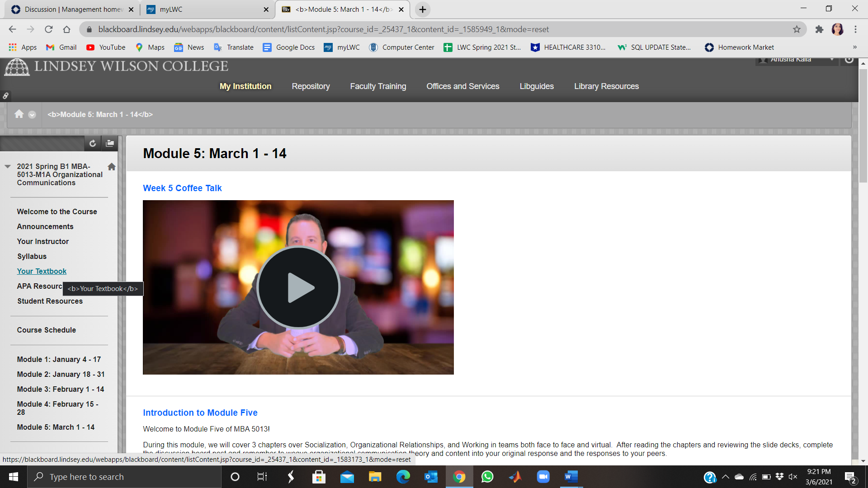This screenshot has height=488, width=868.
Task: Open the Library Resources tab
Action: [x=606, y=86]
